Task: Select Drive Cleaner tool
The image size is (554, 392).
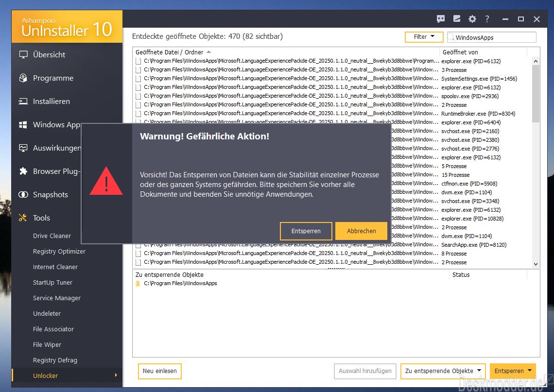Action: (x=52, y=236)
